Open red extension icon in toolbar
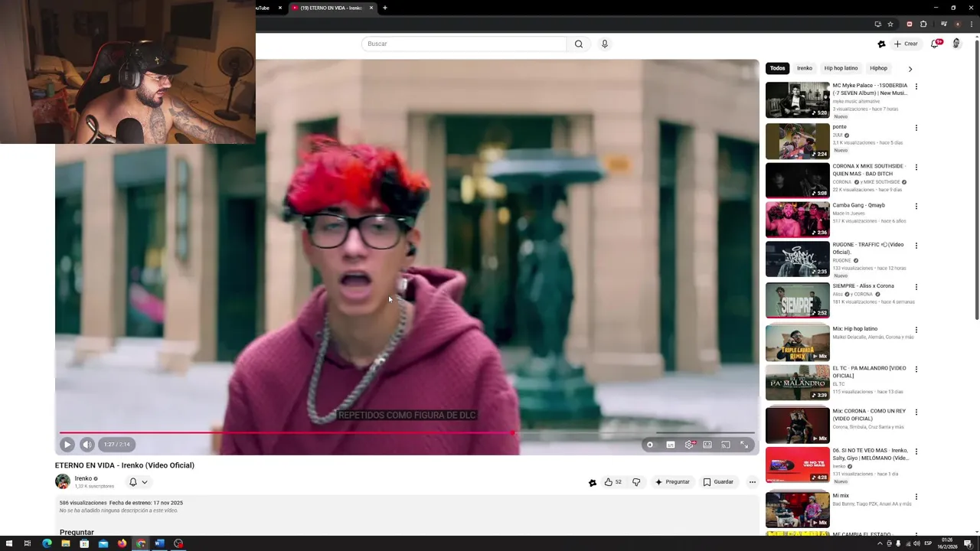This screenshot has height=551, width=980. point(910,24)
